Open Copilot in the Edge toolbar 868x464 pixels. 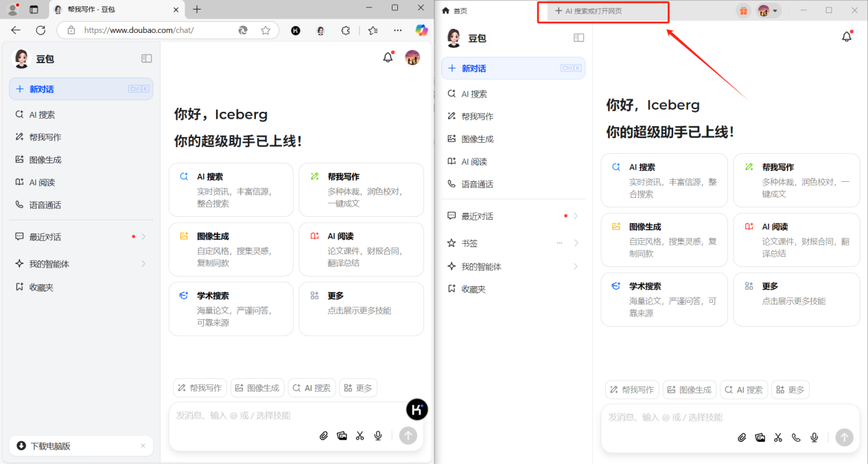coord(421,30)
